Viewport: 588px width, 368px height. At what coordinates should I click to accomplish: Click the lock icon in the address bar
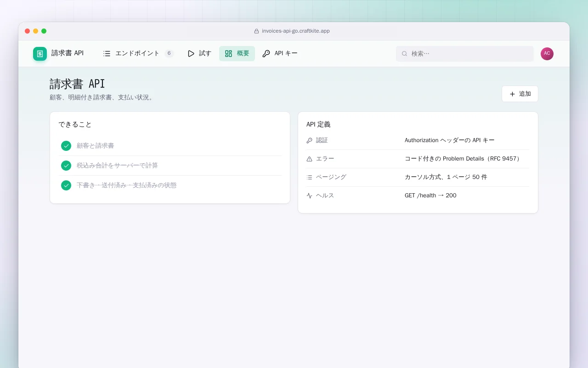pyautogui.click(x=257, y=31)
